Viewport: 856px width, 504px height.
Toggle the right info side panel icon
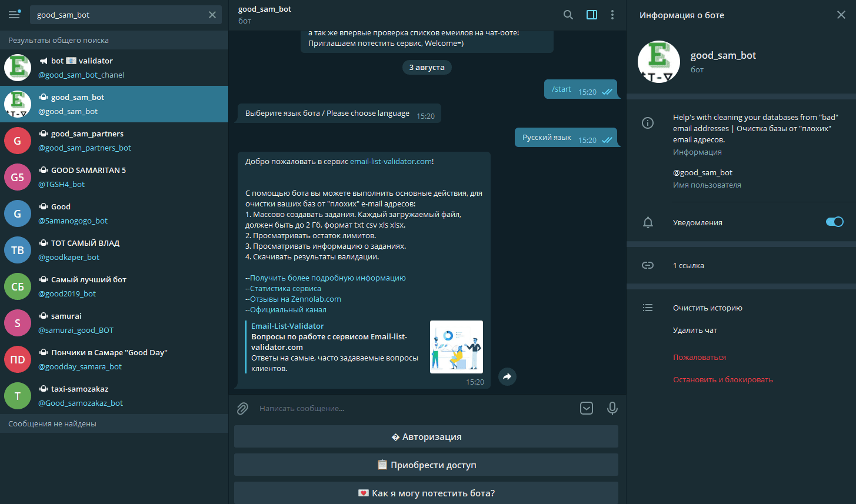point(592,15)
